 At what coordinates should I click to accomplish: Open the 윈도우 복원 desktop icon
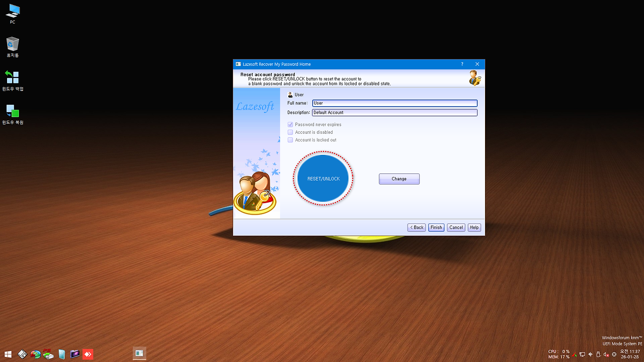tap(13, 114)
